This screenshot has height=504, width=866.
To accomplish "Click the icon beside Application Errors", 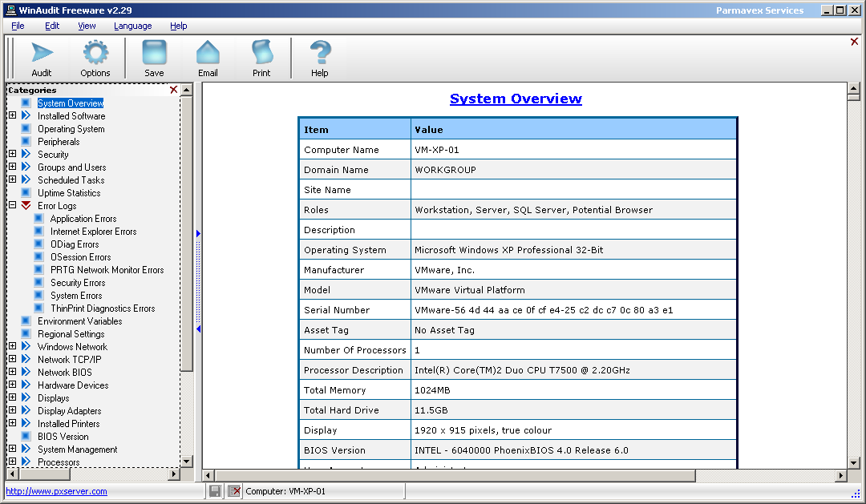I will (x=38, y=218).
